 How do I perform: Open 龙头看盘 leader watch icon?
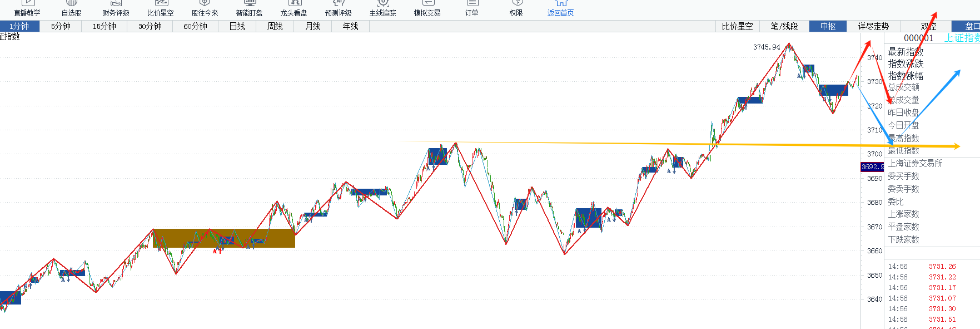coord(293,8)
